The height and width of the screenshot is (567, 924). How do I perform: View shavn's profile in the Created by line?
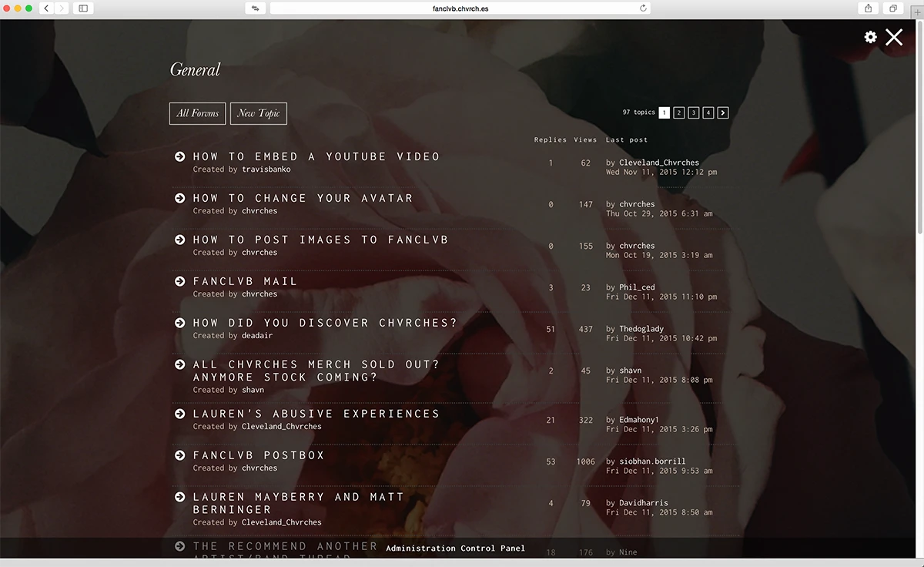point(253,390)
